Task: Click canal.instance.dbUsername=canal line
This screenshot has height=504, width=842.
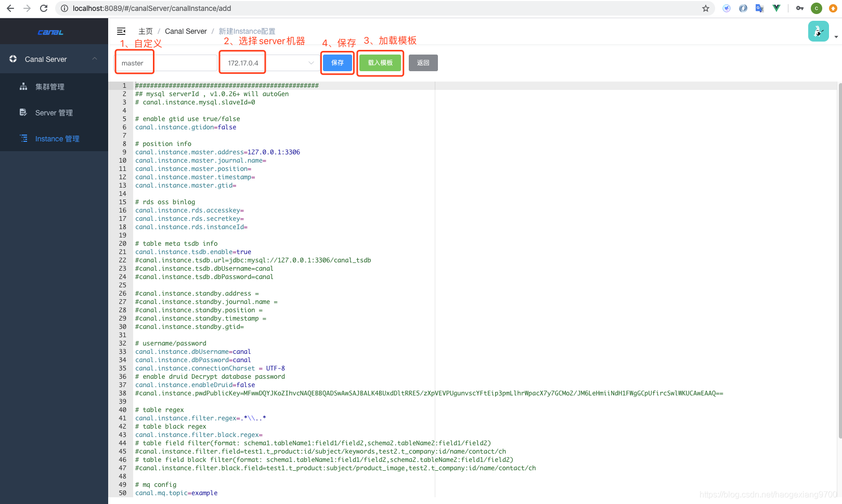Action: pos(193,352)
